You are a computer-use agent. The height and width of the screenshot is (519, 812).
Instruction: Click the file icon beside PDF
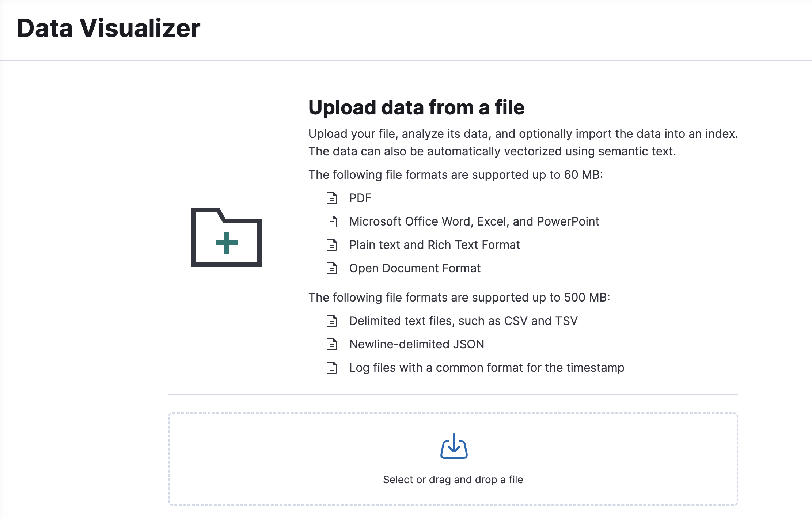(x=332, y=198)
